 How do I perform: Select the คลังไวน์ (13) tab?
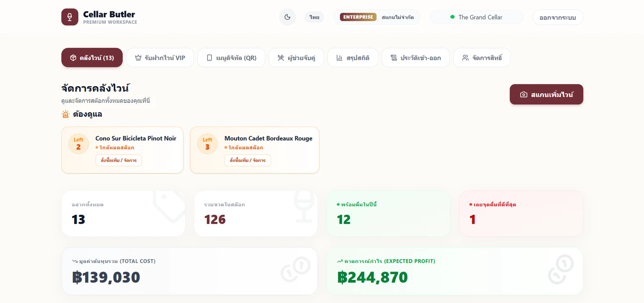tap(92, 58)
